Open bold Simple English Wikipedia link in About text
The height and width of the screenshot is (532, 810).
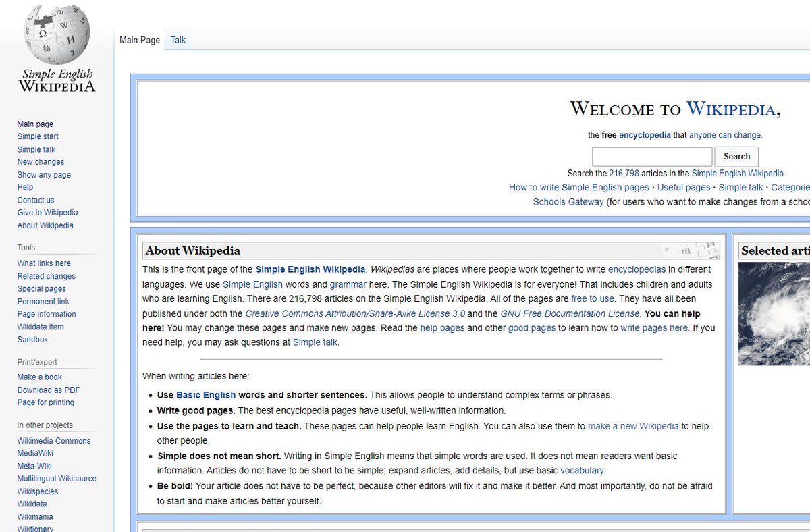click(310, 269)
